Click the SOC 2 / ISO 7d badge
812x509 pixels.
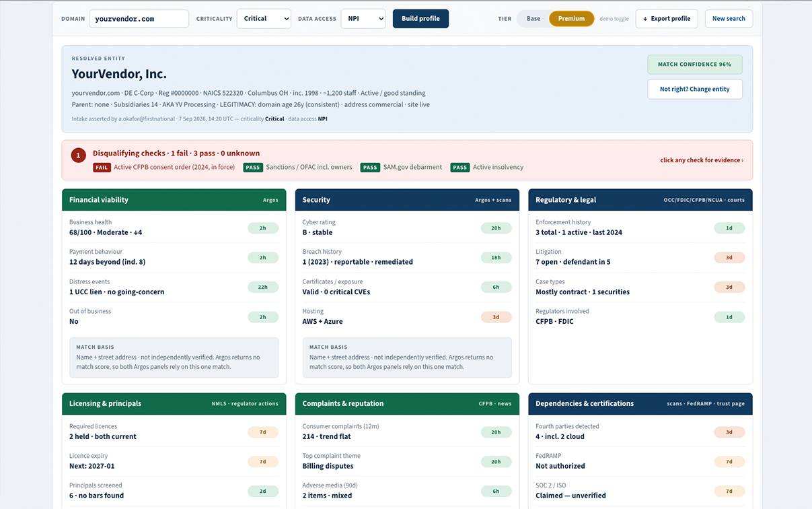(729, 491)
